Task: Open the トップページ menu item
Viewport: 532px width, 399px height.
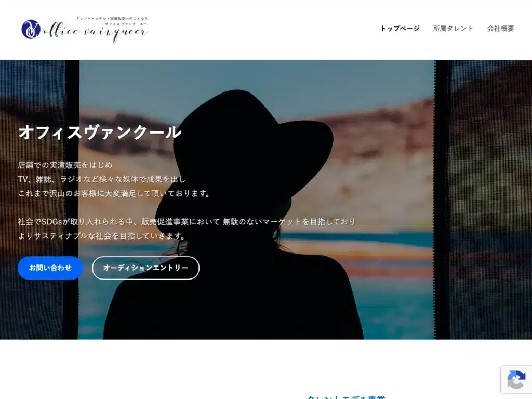Action: coord(400,29)
